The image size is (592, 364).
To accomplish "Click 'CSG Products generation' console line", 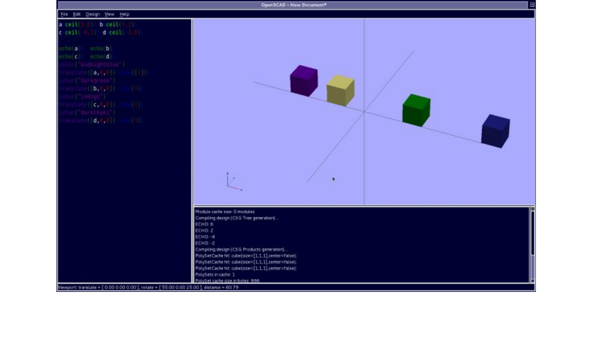I will point(242,249).
